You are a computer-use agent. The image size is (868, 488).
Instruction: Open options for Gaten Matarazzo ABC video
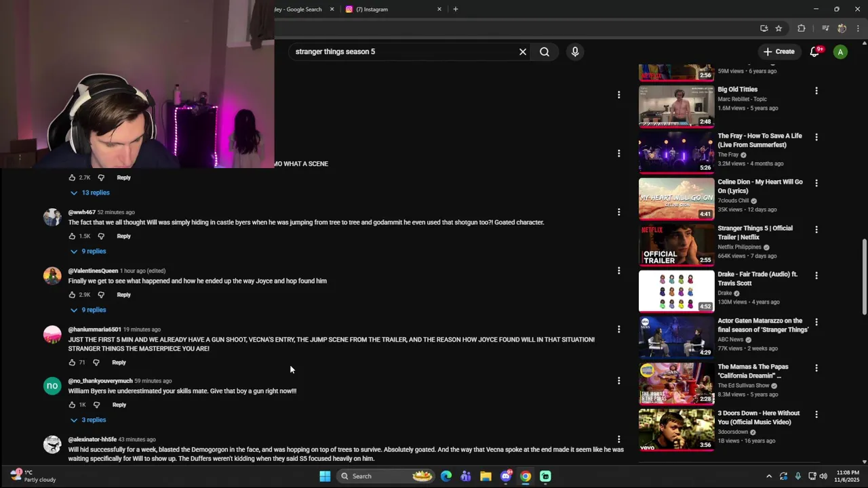(816, 322)
